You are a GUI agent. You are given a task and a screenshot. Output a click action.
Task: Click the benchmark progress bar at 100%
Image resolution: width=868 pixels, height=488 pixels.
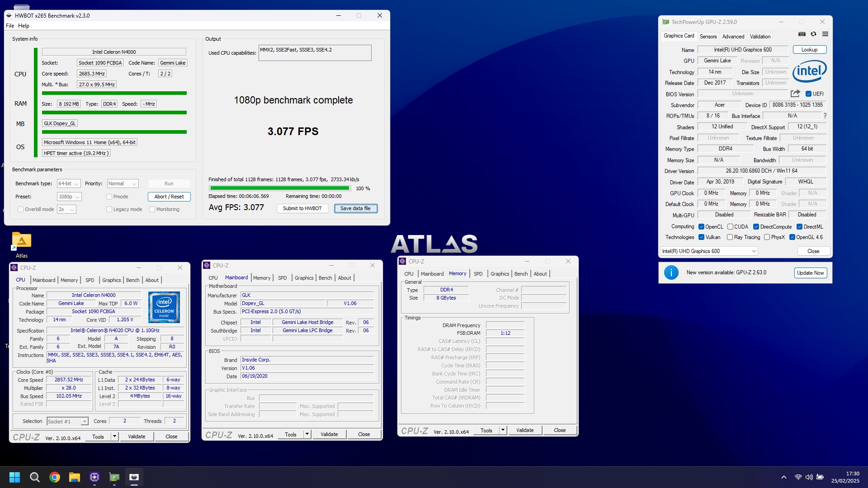279,188
